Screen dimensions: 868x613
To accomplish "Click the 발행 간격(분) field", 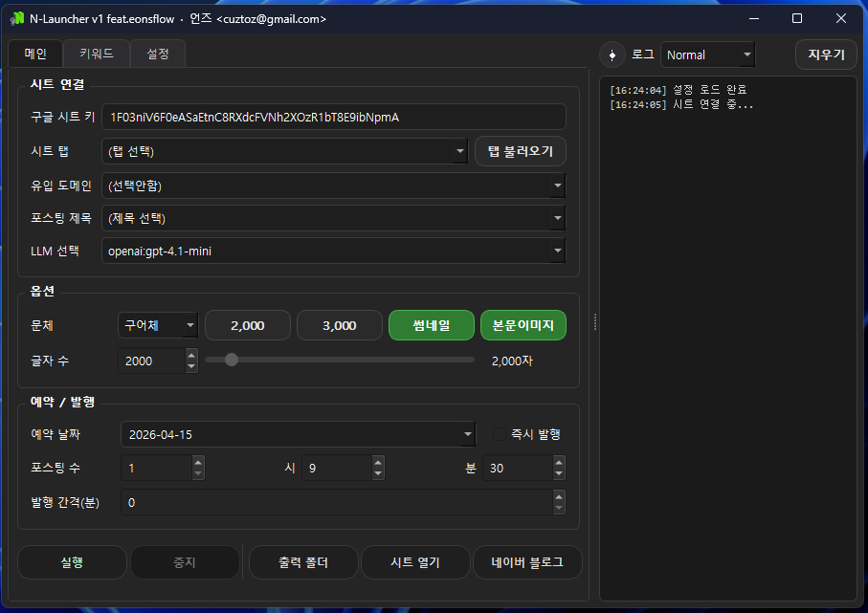I will (337, 502).
